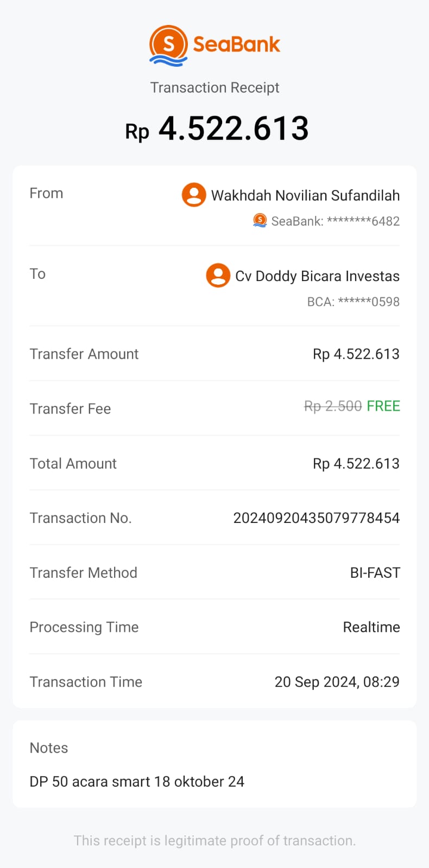The height and width of the screenshot is (868, 429).
Task: Select the note text DP 50 acara smart
Action: point(137,782)
